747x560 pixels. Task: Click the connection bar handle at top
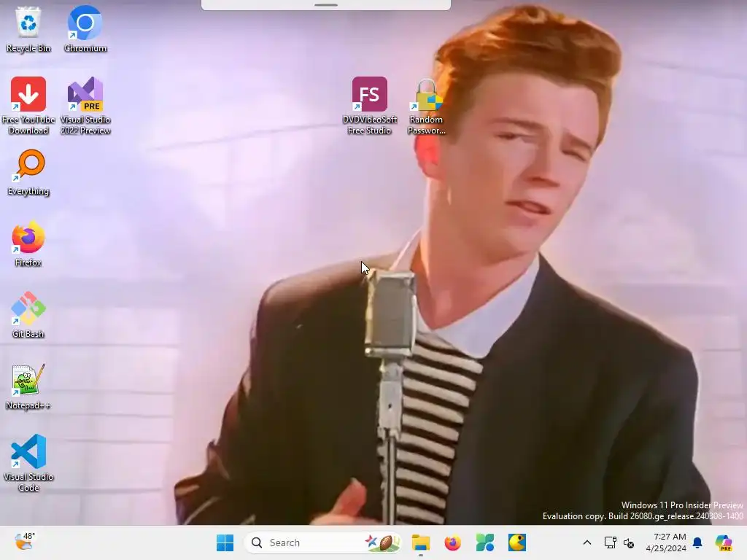point(326,5)
